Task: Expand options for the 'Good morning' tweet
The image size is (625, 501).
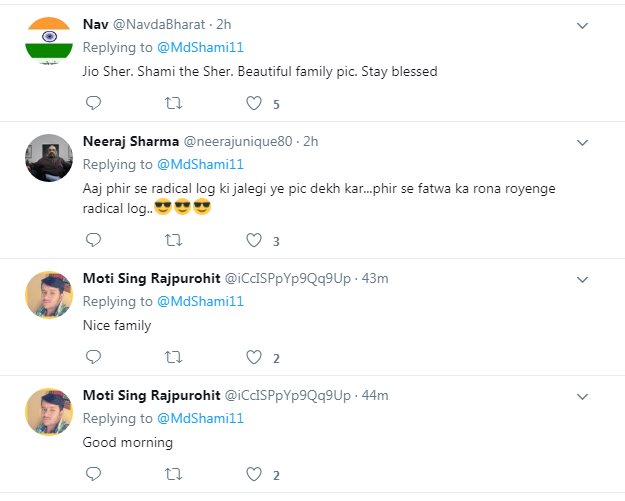Action: point(584,395)
